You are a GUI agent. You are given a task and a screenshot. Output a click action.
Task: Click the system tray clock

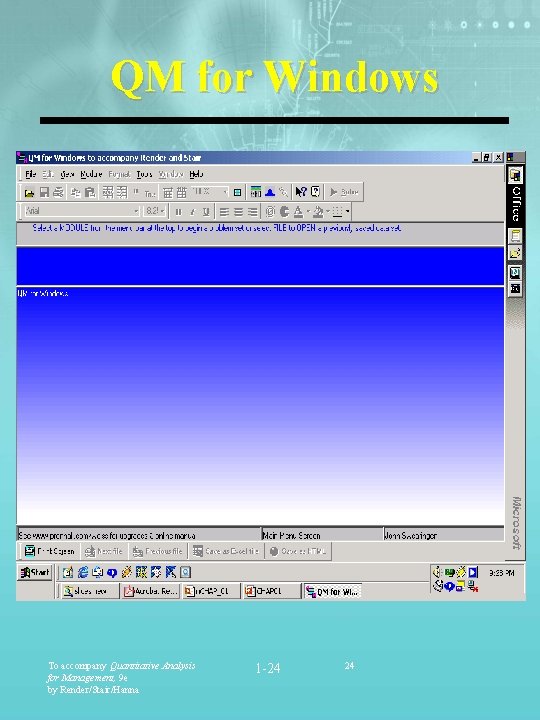[501, 573]
